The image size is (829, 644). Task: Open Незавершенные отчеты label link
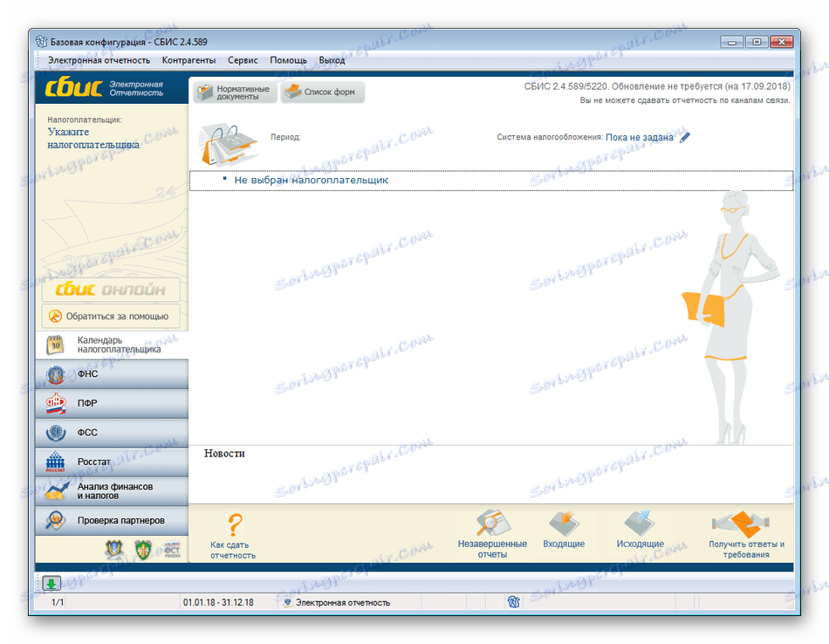tap(492, 549)
